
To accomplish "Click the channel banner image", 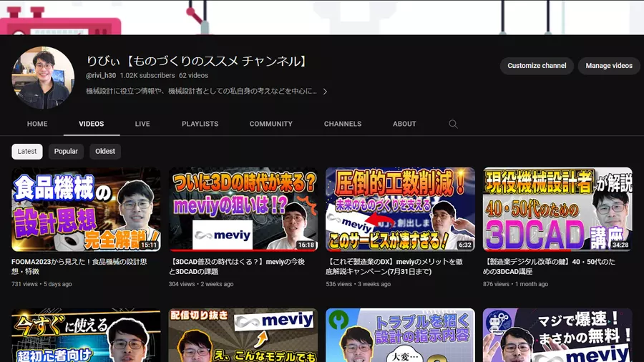I will [x=322, y=17].
